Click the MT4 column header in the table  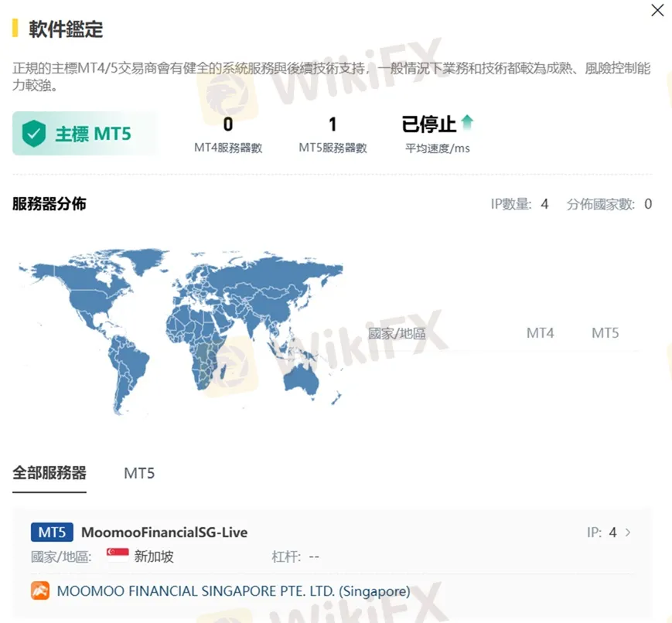(539, 332)
